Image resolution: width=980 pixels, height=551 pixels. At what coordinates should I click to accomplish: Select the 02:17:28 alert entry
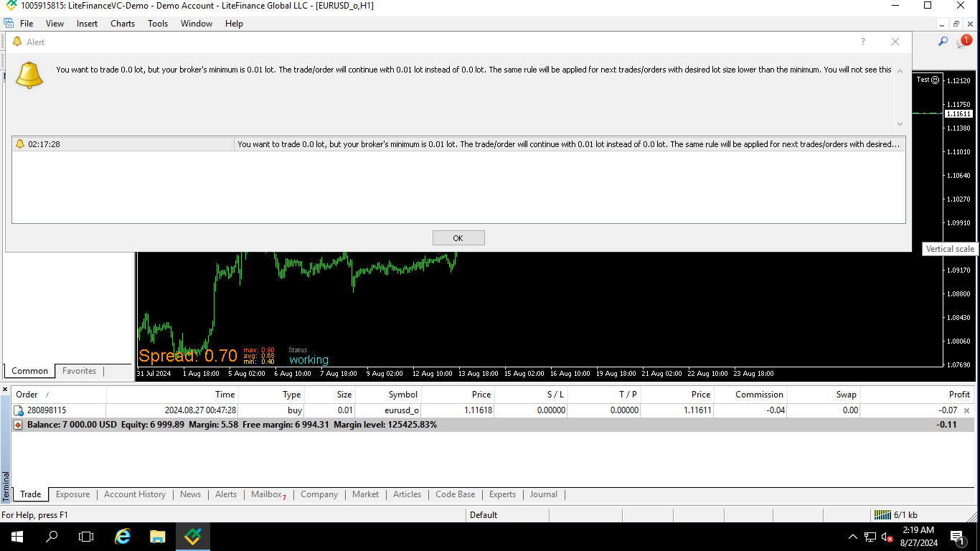(458, 144)
